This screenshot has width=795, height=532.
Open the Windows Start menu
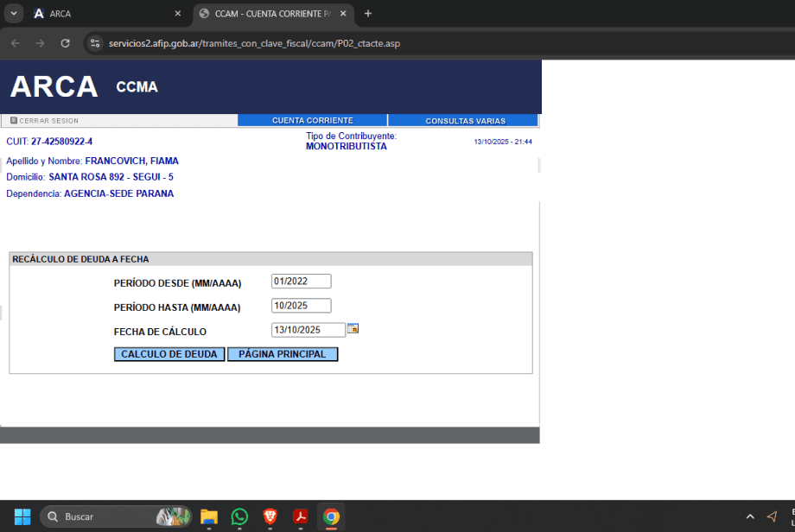22,516
